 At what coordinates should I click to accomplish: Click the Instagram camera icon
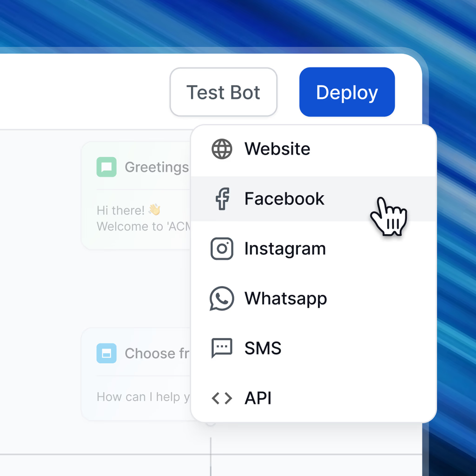[222, 249]
